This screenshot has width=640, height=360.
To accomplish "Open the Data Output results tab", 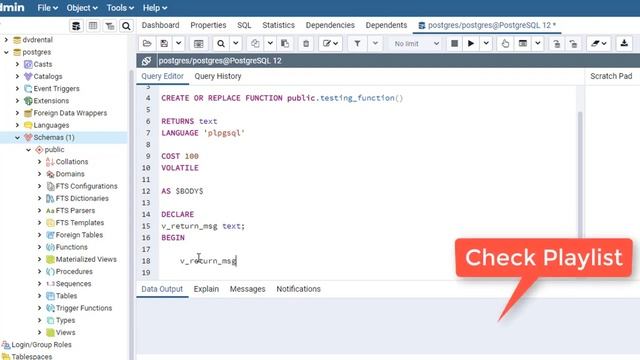I will click(x=162, y=289).
